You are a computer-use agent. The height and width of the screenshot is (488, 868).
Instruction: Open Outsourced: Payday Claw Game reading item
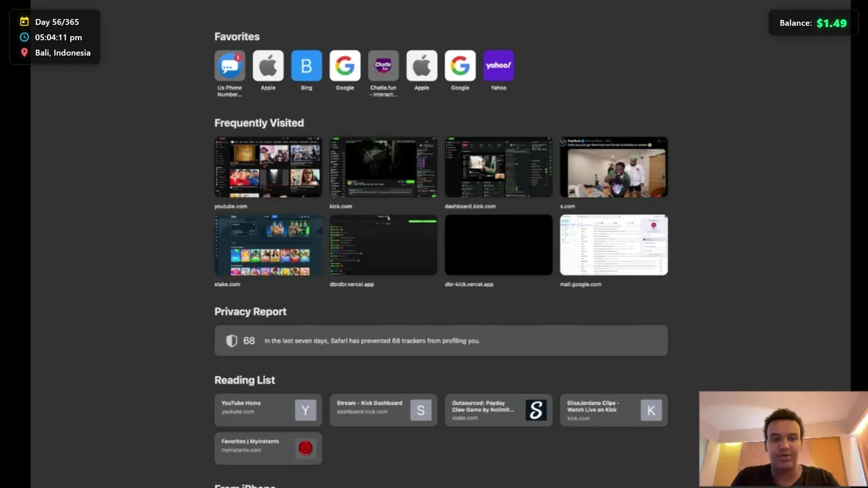[498, 410]
